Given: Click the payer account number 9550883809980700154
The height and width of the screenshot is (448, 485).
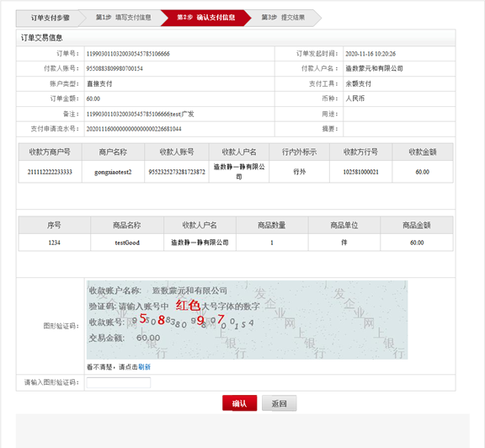Looking at the screenshot, I should coord(115,69).
